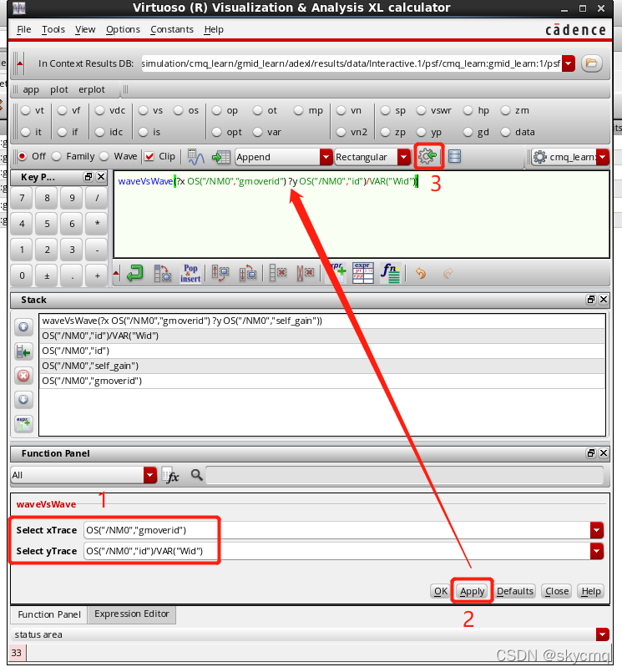Expand the status area dropdown arrow
The height and width of the screenshot is (672, 622).
point(602,634)
